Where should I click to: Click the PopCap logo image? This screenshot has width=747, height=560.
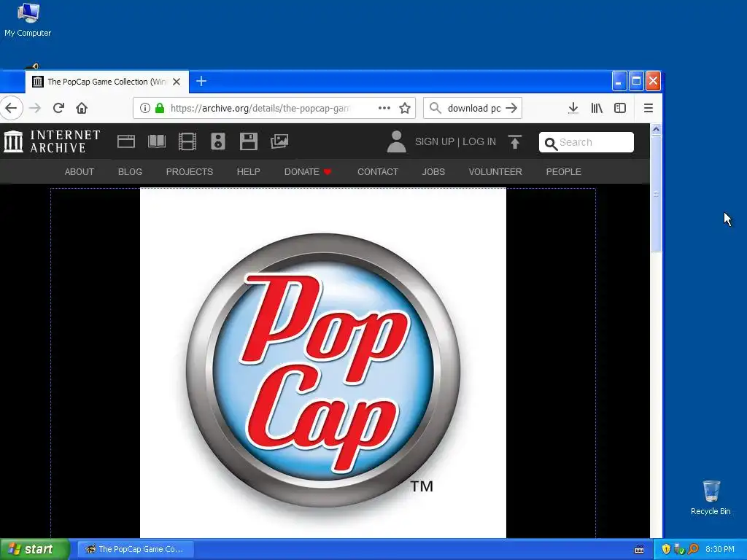(x=323, y=363)
